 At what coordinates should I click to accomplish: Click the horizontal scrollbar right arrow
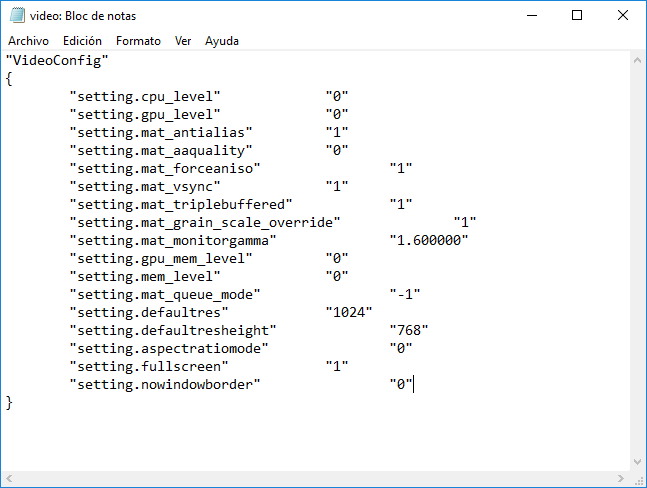(x=620, y=478)
